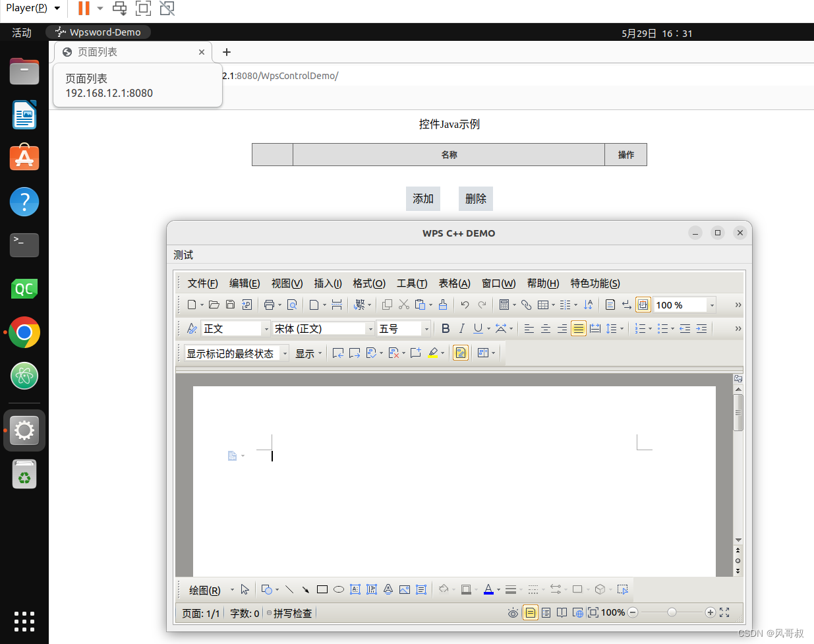Toggle track changes button in review toolbar

coord(461,353)
